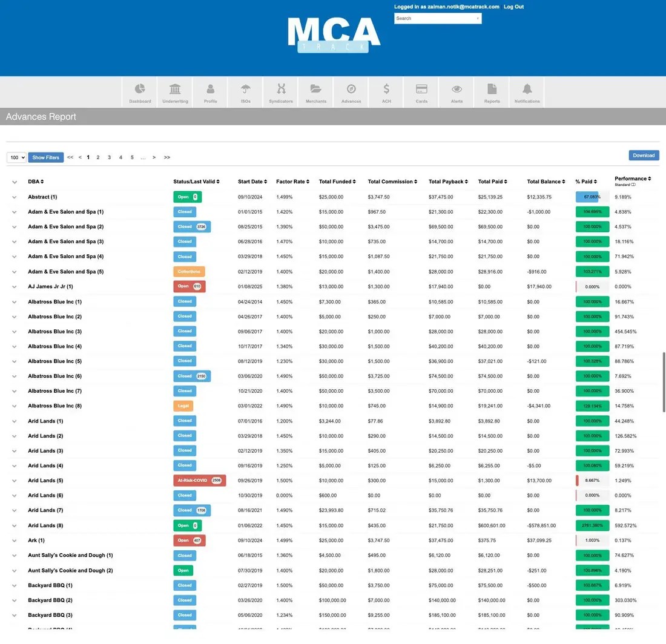Sort by Performance column
The width and height of the screenshot is (666, 644).
click(x=633, y=179)
